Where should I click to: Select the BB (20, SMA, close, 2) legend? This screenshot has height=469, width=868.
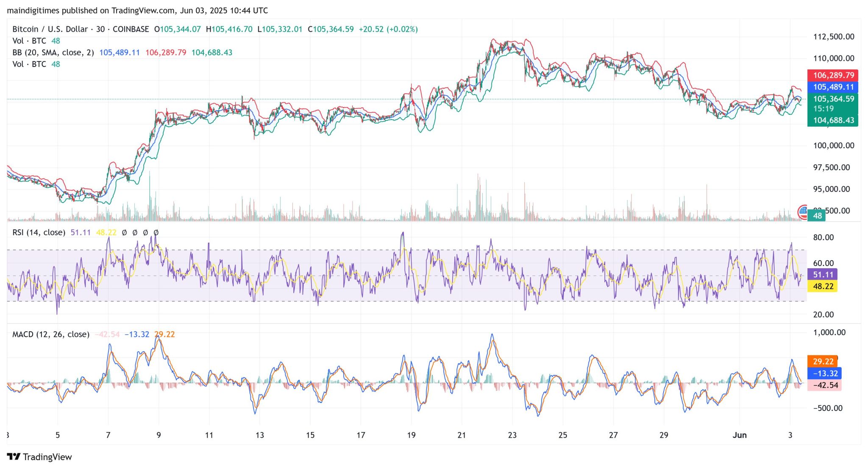click(x=53, y=53)
